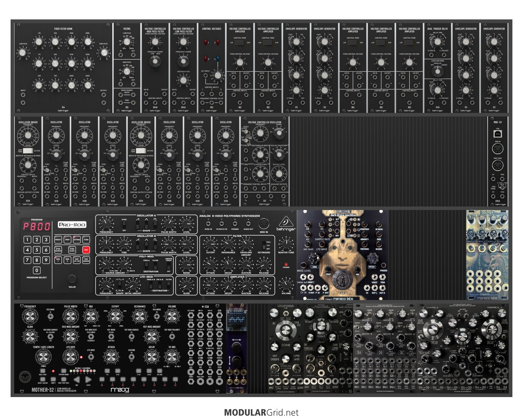523x420 pixels.
Task: Click Pro-800 VALUE knob
Action: pyautogui.click(x=72, y=278)
